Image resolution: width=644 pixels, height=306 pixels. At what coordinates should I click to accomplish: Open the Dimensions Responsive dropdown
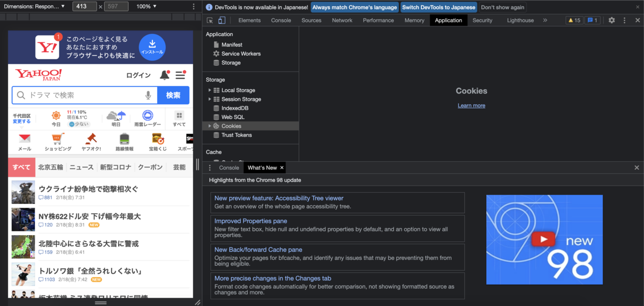click(x=35, y=6)
